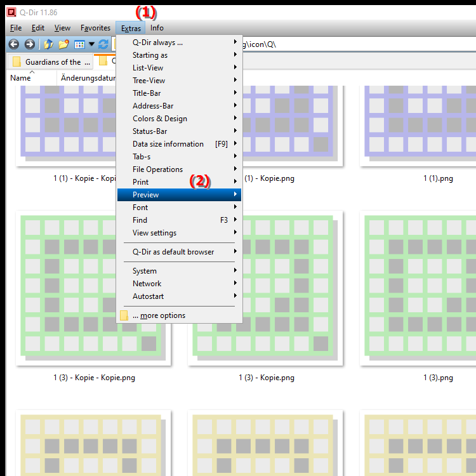Screen dimensions: 476x476
Task: Expand the Colors & Design submenu
Action: (179, 119)
